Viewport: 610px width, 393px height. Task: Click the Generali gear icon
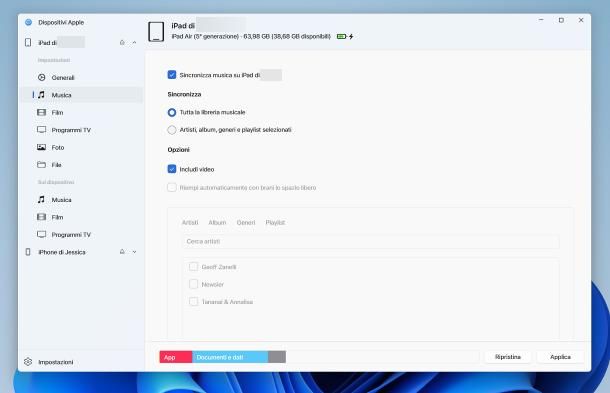click(42, 77)
